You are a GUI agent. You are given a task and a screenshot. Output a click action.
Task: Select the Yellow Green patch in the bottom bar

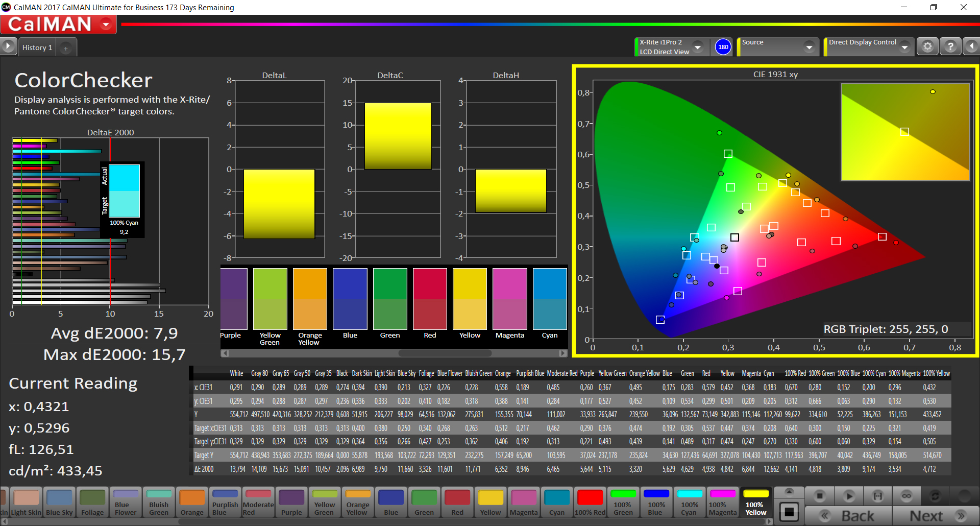pyautogui.click(x=325, y=503)
